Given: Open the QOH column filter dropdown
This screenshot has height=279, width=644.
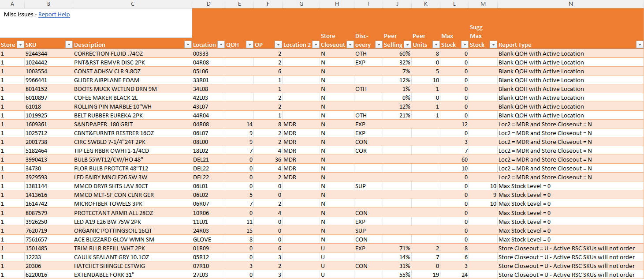Looking at the screenshot, I should tap(249, 45).
